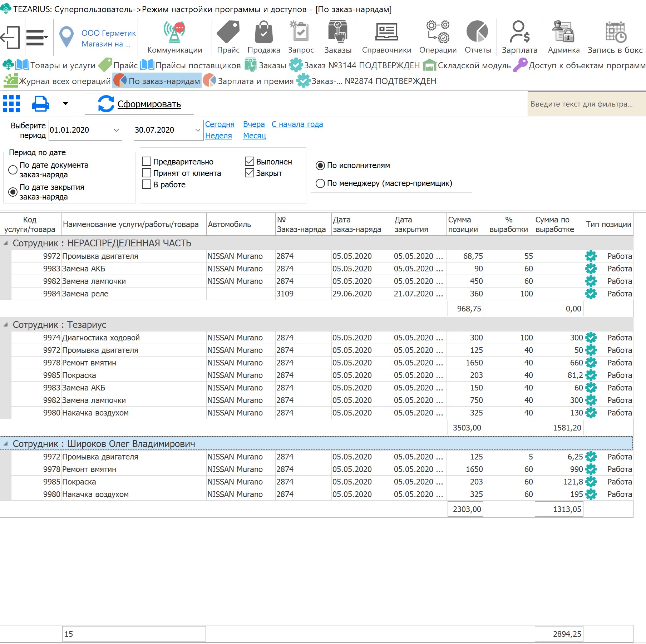Viewport: 646px width, 644px height.
Task: Open the Отчеты pie chart icon
Action: [477, 31]
